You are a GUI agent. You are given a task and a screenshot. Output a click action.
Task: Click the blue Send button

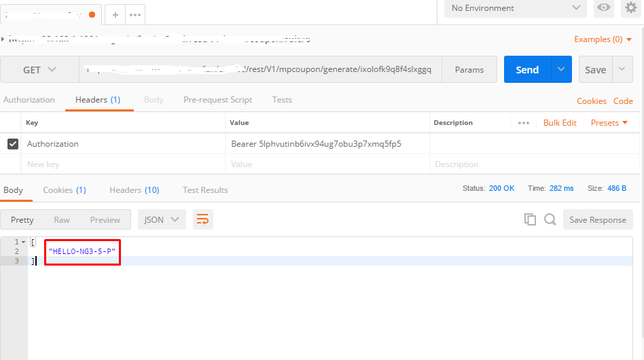[527, 69]
